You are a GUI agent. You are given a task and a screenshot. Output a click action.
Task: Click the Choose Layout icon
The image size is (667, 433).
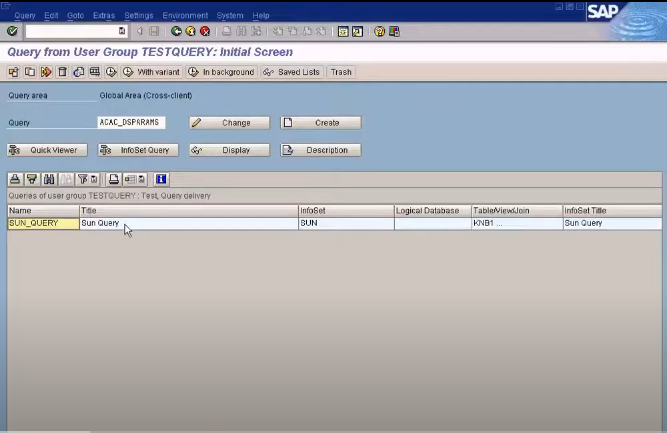coord(130,179)
